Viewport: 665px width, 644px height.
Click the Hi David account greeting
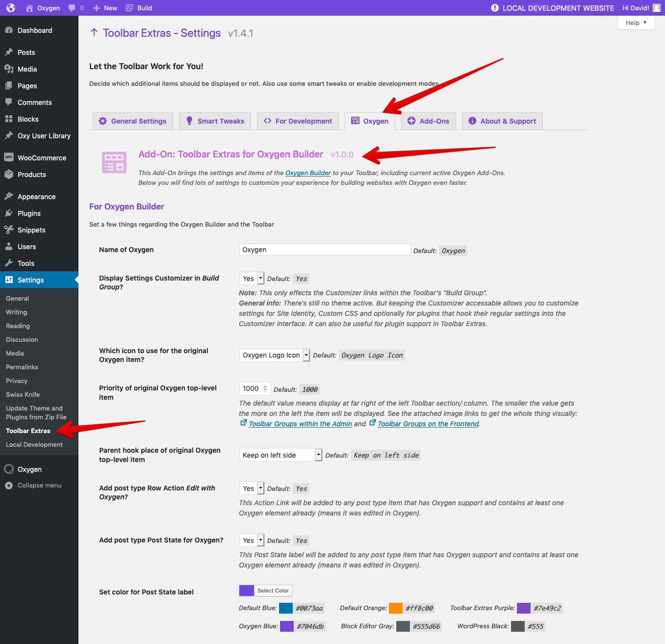coord(636,8)
